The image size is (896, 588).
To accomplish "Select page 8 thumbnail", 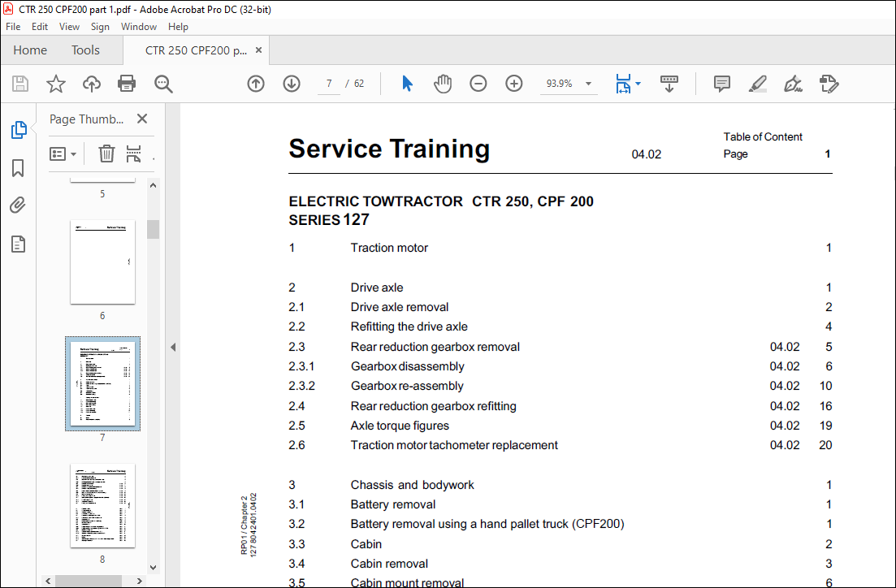I will [x=103, y=506].
